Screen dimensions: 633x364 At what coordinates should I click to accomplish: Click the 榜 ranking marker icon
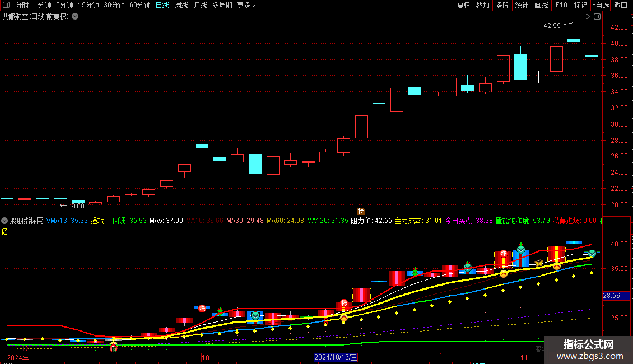coord(361,212)
